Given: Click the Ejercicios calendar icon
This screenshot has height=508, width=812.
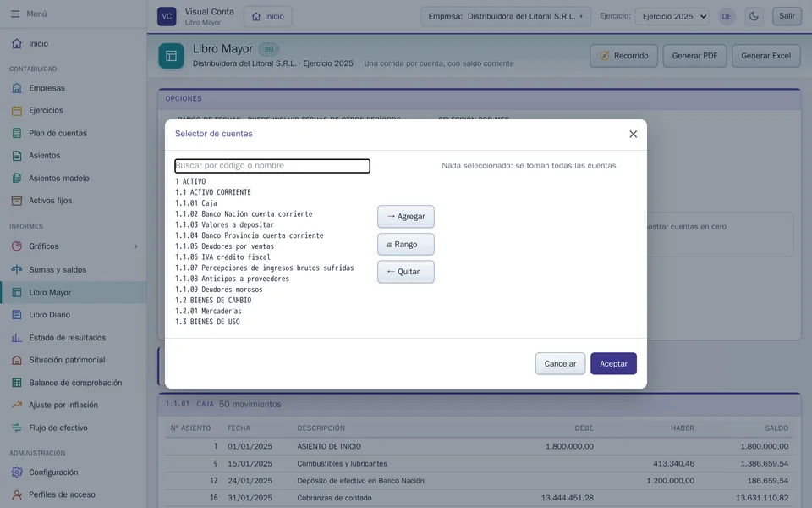Looking at the screenshot, I should 17,110.
